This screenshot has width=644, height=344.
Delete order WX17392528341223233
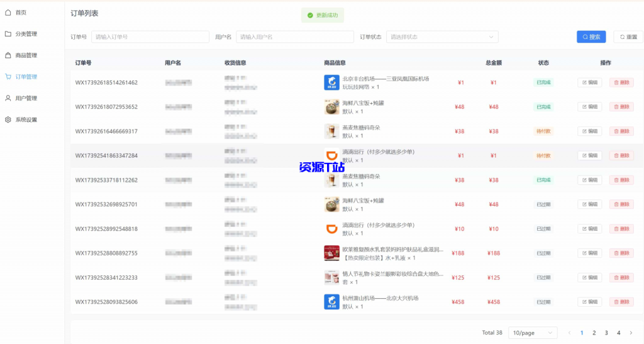pos(621,277)
